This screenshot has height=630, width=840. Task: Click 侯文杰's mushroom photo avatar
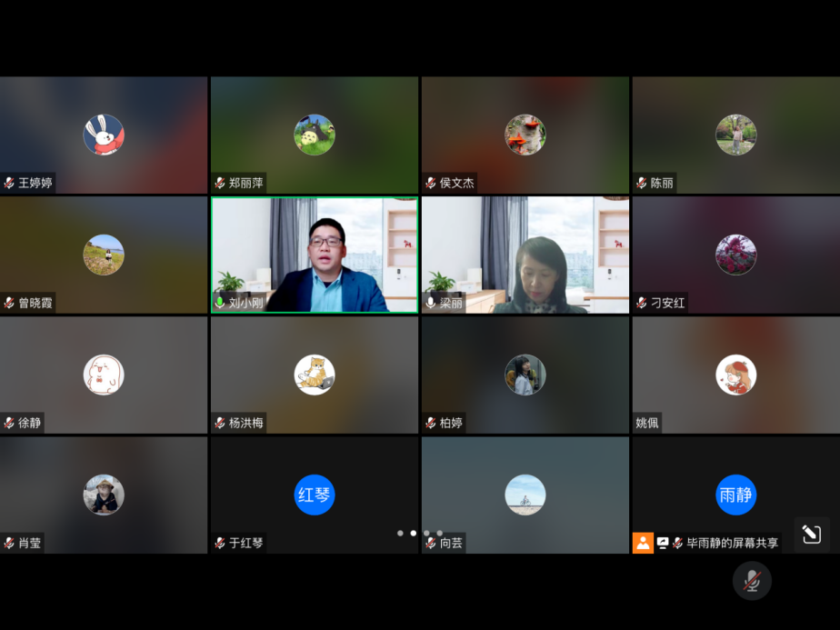(x=525, y=135)
